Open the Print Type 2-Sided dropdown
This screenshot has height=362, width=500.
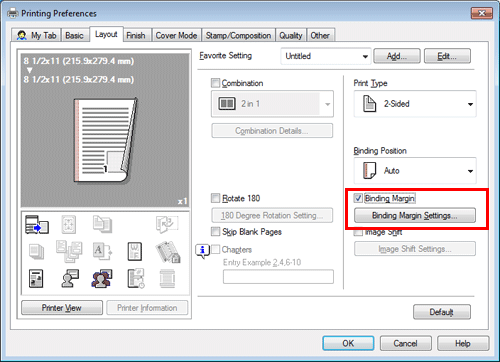pos(415,104)
